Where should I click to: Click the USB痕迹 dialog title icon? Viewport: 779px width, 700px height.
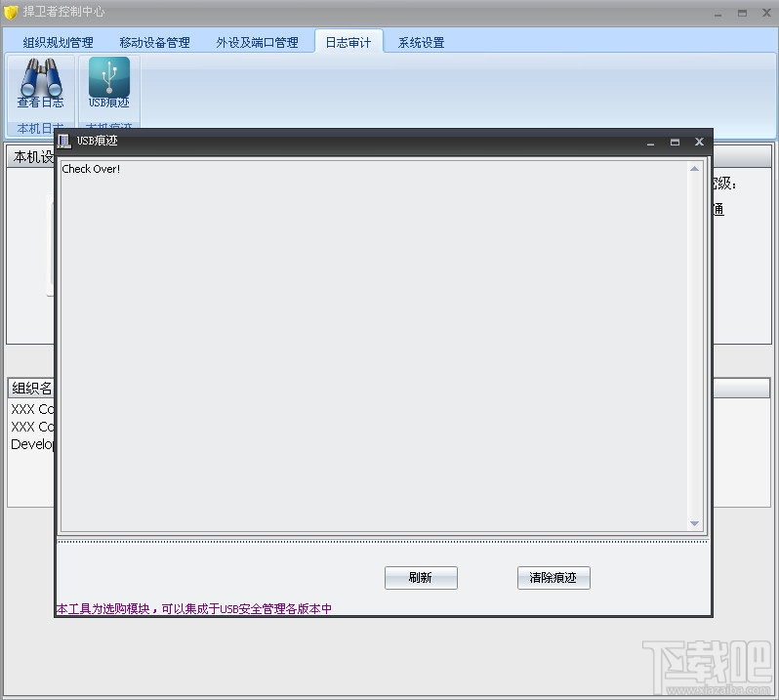[x=64, y=142]
